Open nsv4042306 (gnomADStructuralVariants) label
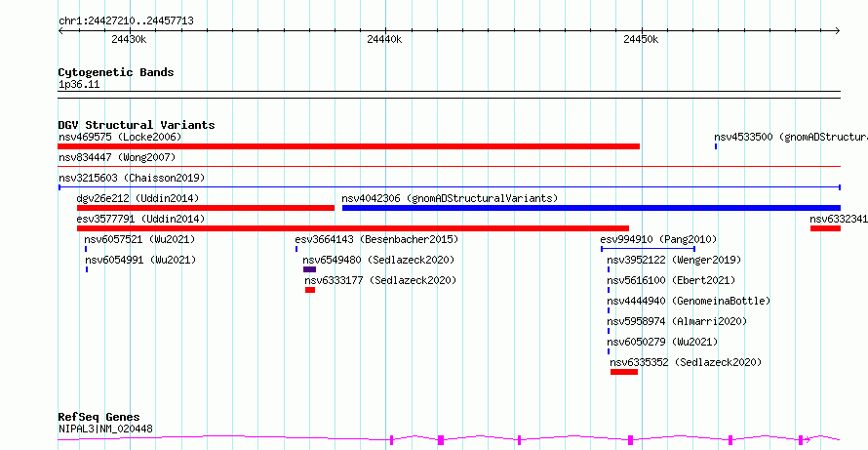Viewport: 868px width, 450px height. 450,198
